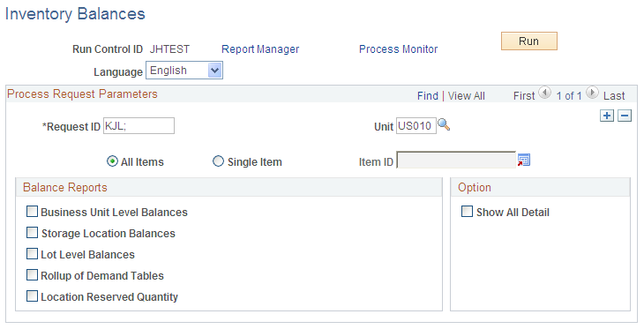Check Location Reserved Quantity option
Image resolution: width=644 pixels, height=329 pixels.
(x=32, y=295)
